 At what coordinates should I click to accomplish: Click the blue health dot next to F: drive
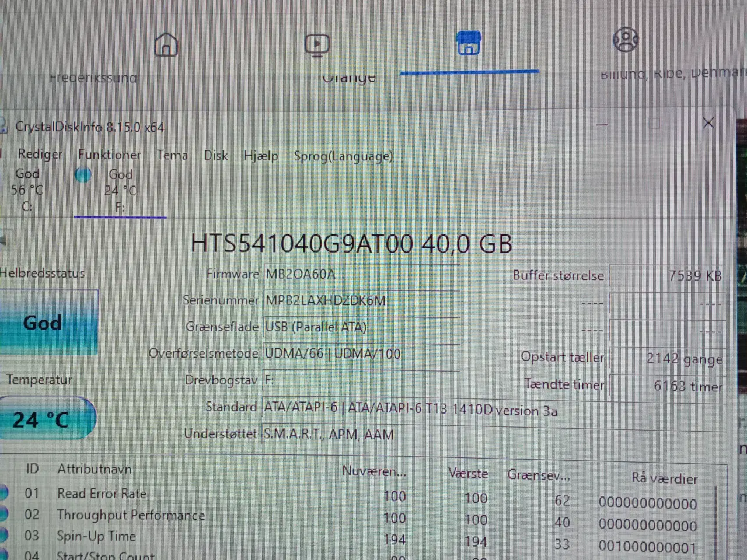click(x=83, y=174)
